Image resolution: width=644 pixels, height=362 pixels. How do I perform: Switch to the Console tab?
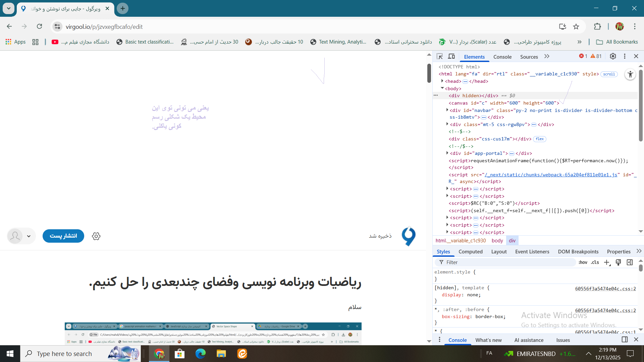pyautogui.click(x=502, y=57)
